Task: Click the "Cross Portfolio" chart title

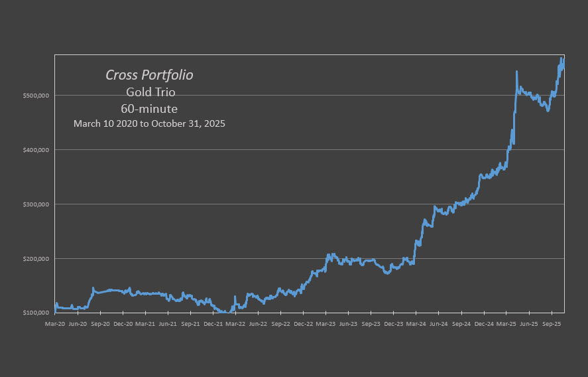Action: [149, 75]
